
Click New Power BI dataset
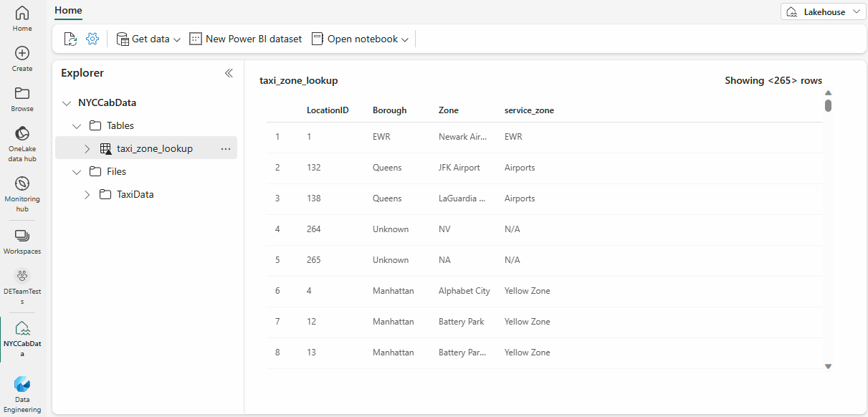(x=245, y=39)
